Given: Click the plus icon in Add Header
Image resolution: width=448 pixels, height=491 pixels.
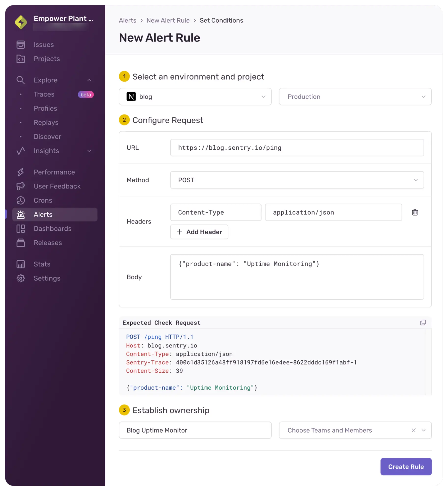Looking at the screenshot, I should (179, 232).
